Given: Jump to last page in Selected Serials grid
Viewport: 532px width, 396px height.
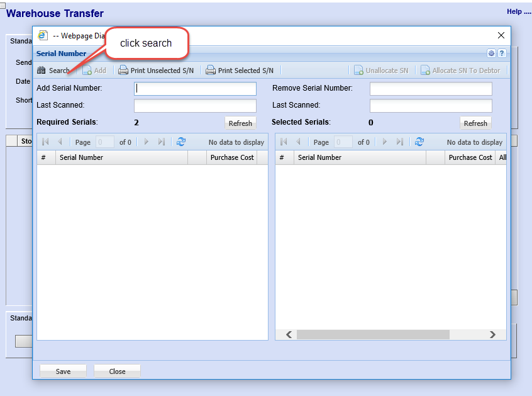Looking at the screenshot, I should (400, 142).
